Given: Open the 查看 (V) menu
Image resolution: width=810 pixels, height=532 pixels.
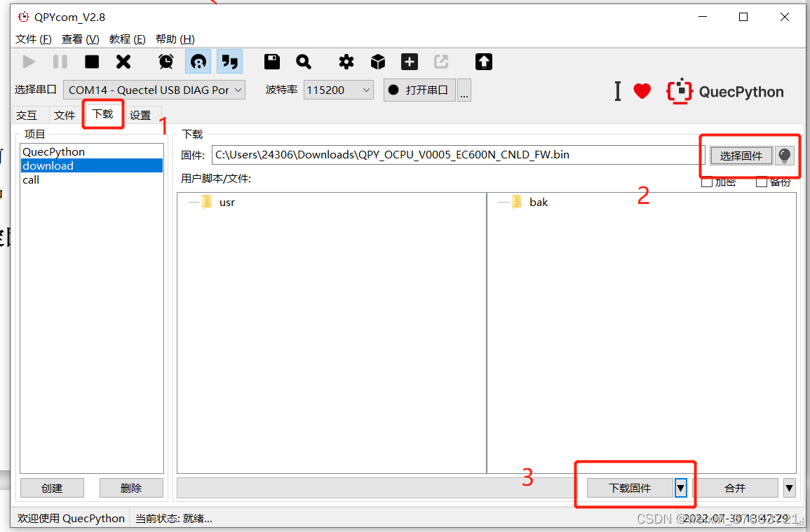Looking at the screenshot, I should (80, 39).
